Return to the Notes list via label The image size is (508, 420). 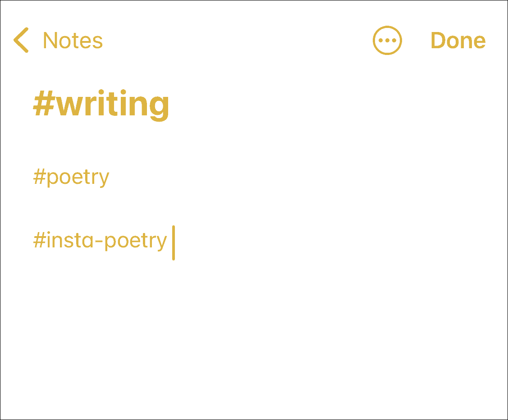[73, 41]
